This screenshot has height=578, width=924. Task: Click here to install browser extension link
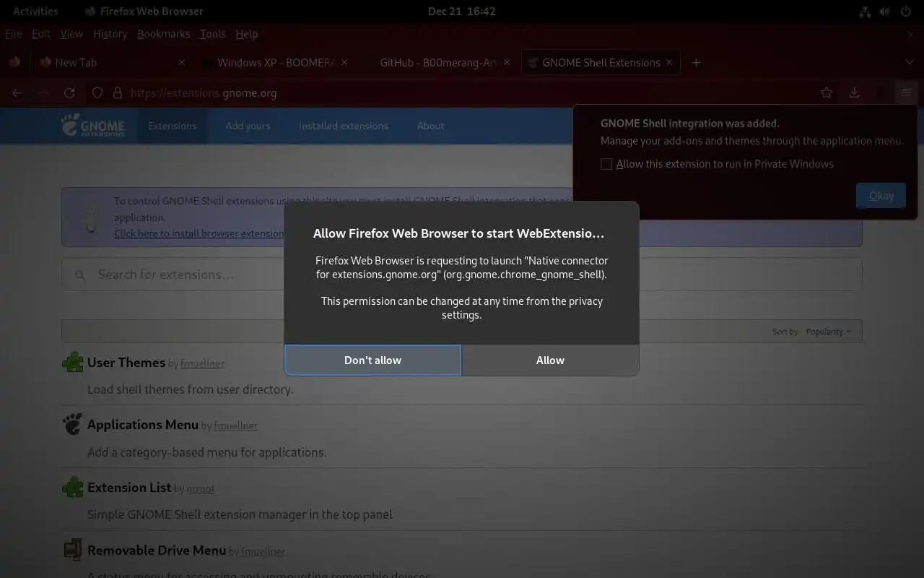(x=199, y=233)
